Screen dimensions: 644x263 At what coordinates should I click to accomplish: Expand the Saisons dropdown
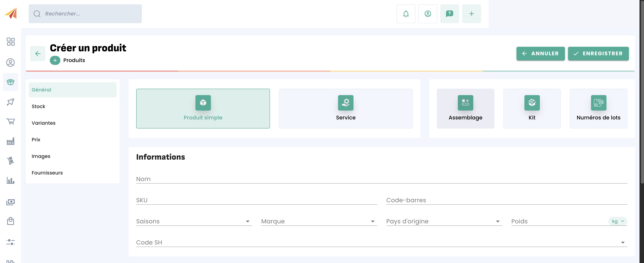[194, 221]
